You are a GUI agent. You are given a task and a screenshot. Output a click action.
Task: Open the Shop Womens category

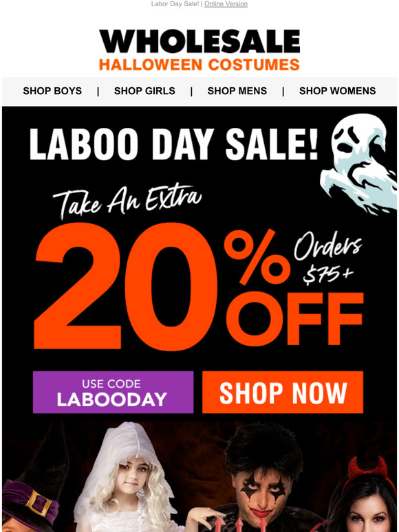pos(337,91)
